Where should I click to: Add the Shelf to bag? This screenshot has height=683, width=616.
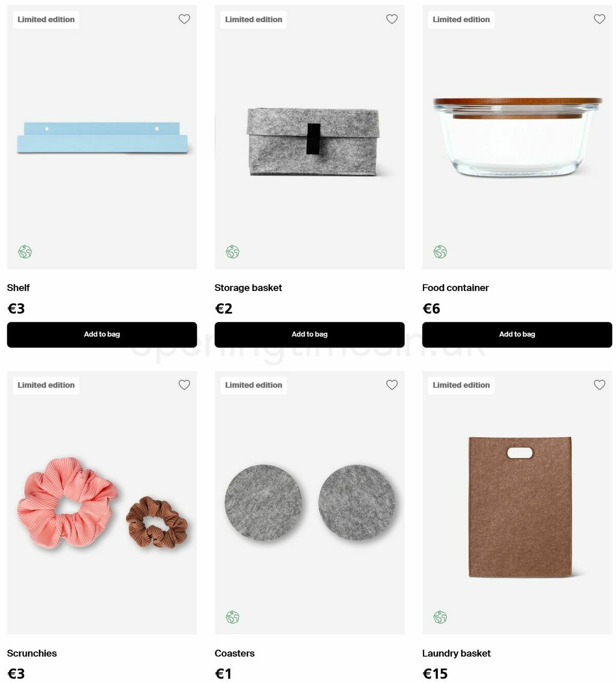pos(102,335)
